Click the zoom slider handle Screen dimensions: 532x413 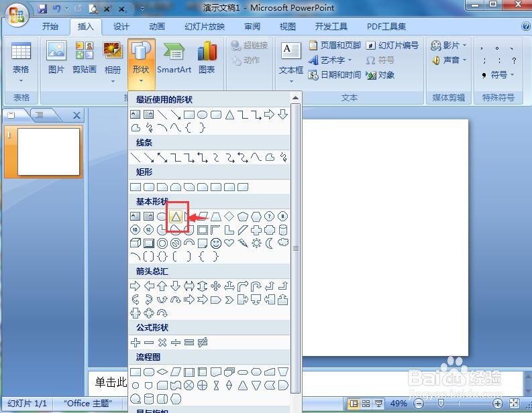(441, 403)
